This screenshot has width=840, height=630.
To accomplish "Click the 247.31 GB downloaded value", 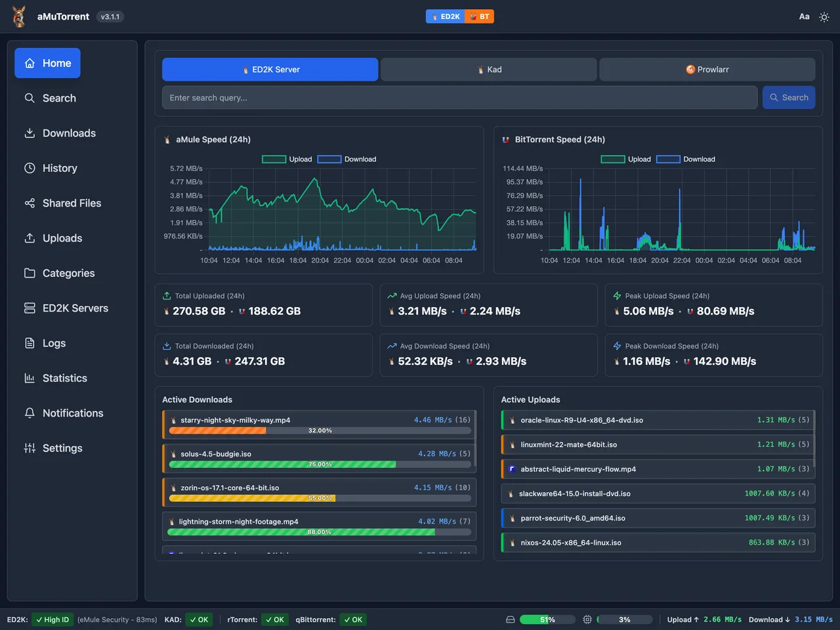I will click(x=260, y=362).
